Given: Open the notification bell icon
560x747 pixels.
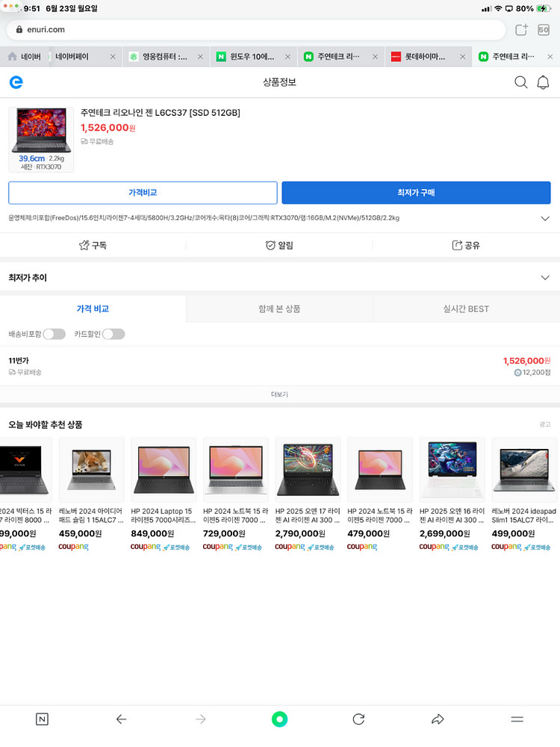Looking at the screenshot, I should [x=543, y=82].
